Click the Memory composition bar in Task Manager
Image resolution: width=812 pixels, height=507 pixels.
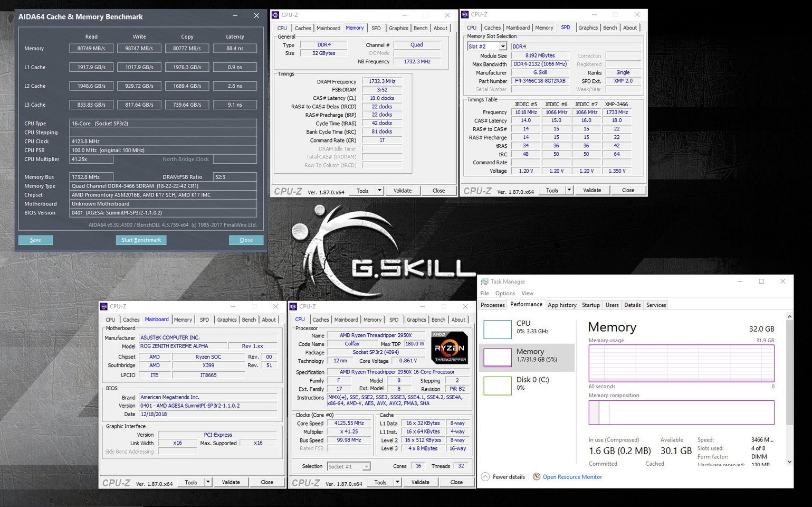681,412
